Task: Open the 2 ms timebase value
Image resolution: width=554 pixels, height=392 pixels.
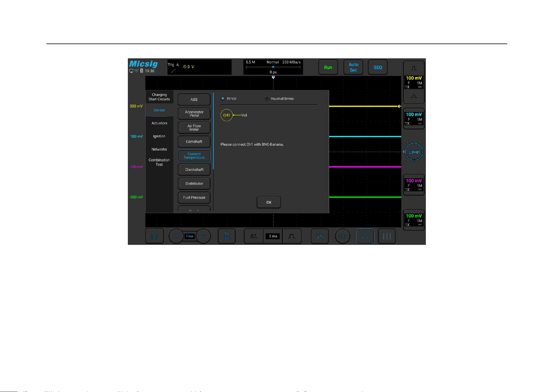Action: [273, 236]
